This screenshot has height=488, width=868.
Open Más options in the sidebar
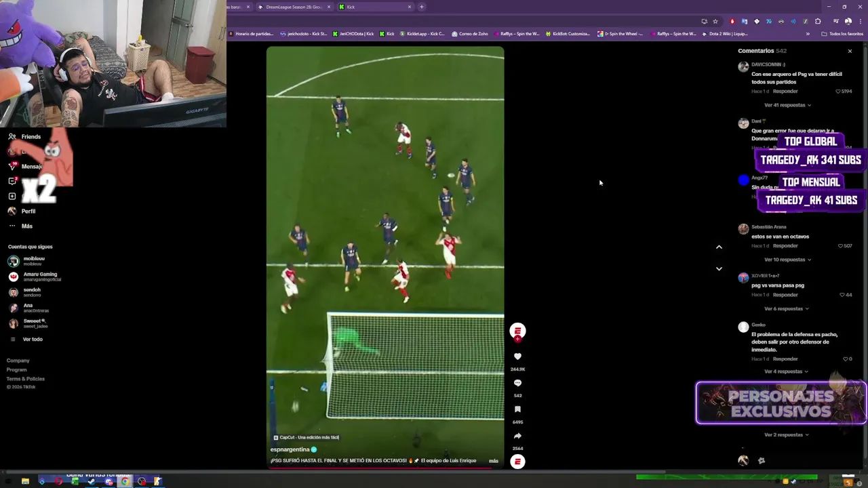tap(20, 226)
